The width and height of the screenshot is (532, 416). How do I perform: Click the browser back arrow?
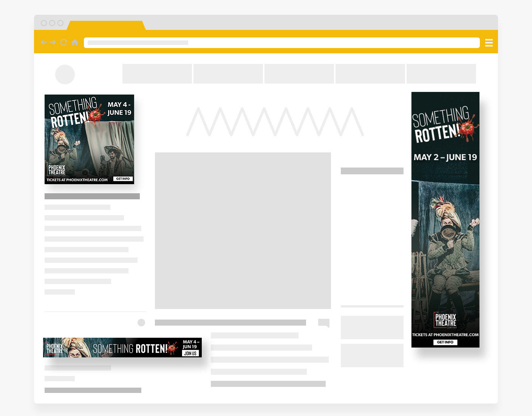point(43,42)
